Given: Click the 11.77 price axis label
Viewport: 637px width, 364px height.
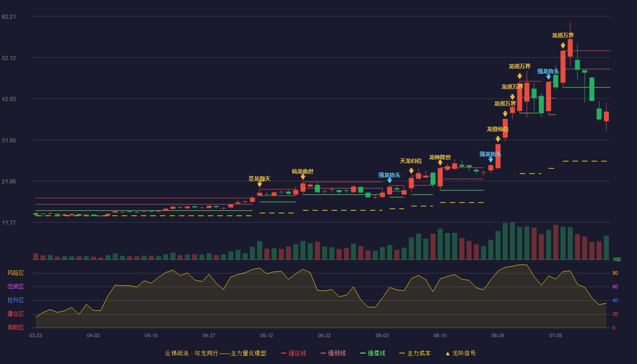Looking at the screenshot, I should [9, 222].
